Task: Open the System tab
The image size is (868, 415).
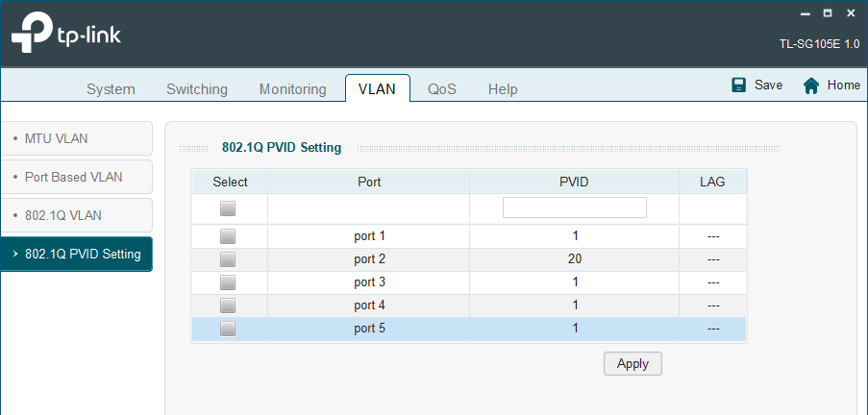Action: pos(111,89)
